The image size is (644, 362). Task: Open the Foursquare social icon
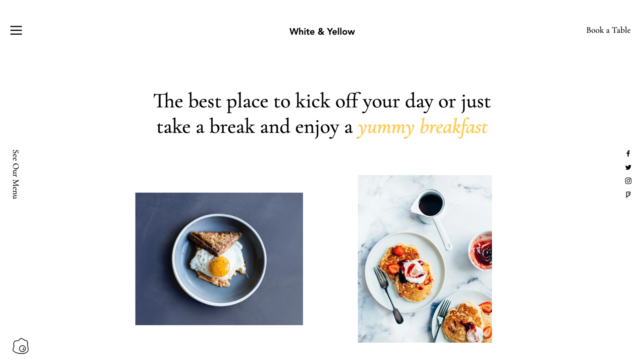628,194
